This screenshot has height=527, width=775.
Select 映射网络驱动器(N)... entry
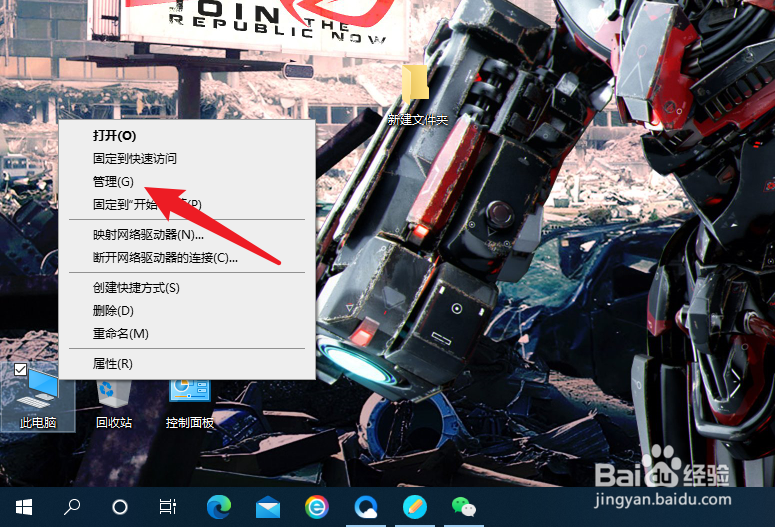click(187, 235)
